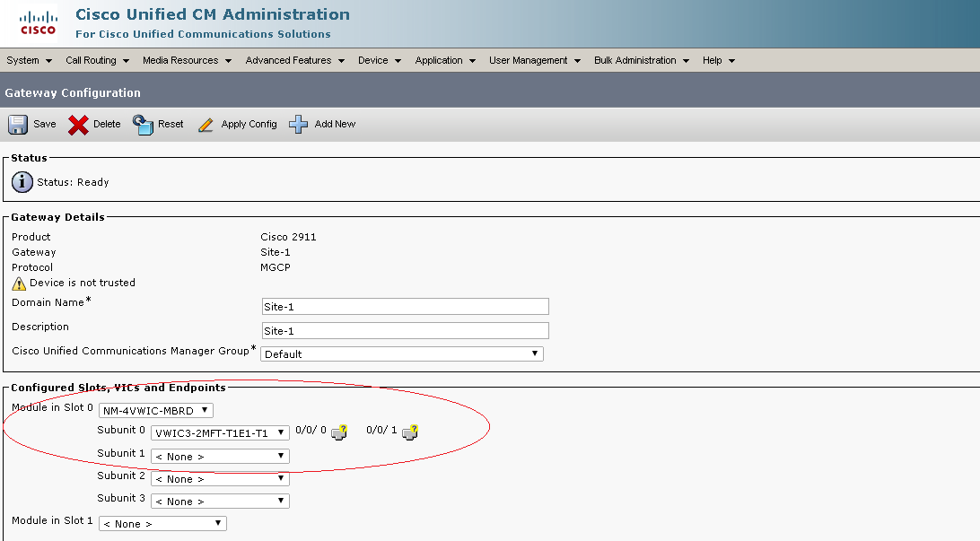Click the Device is not trusted warning icon
Image resolution: width=980 pixels, height=541 pixels.
point(19,284)
